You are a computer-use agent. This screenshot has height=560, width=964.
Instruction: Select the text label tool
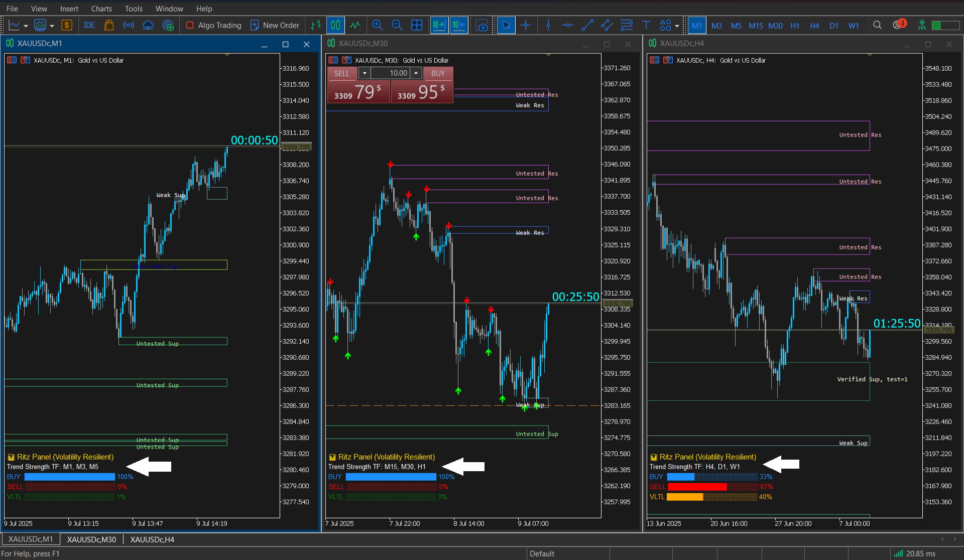[x=646, y=25]
